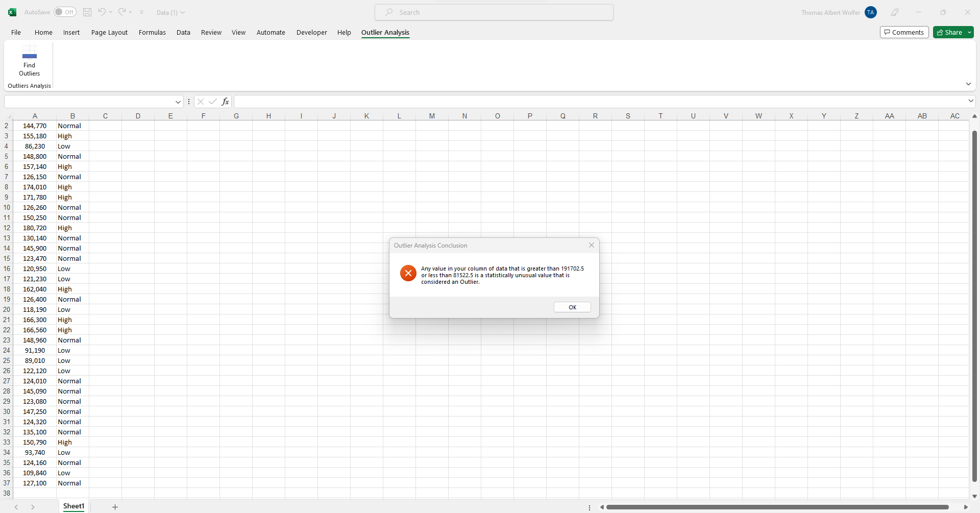980x513 pixels.
Task: Click the Undo arrow icon
Action: pyautogui.click(x=102, y=12)
